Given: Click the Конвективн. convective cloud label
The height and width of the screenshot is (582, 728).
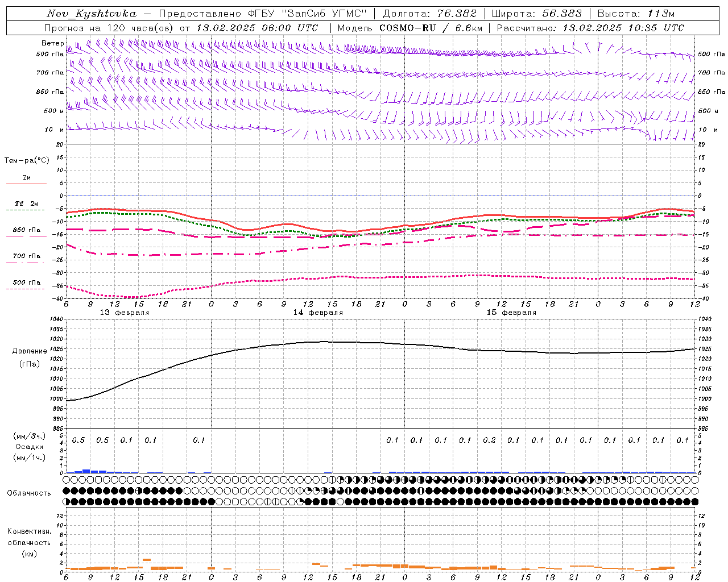Looking at the screenshot, I should coord(30,531).
